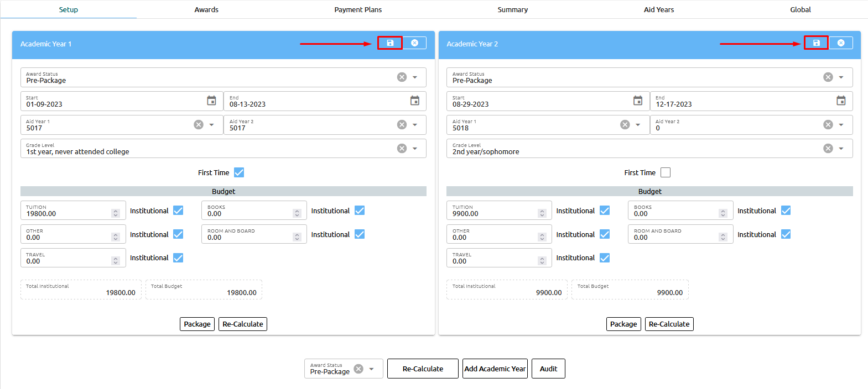Save Academic Year 2 with the disk icon
Screen dimensions: 868x389
[816, 43]
